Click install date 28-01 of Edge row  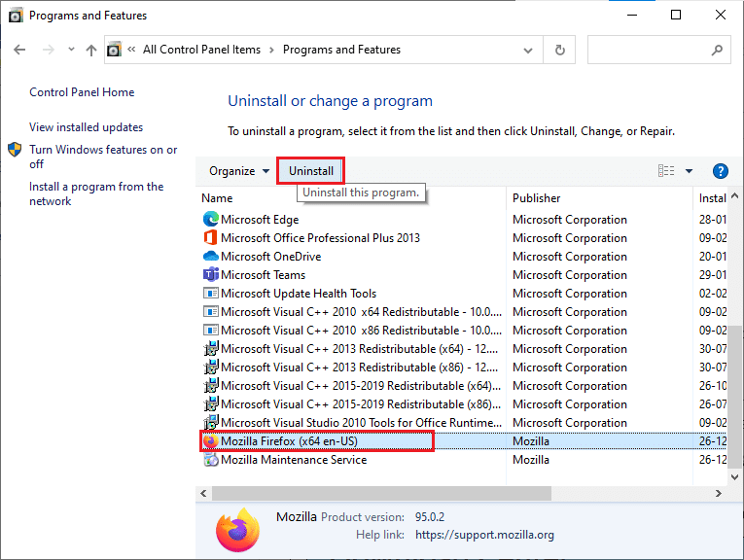point(712,220)
